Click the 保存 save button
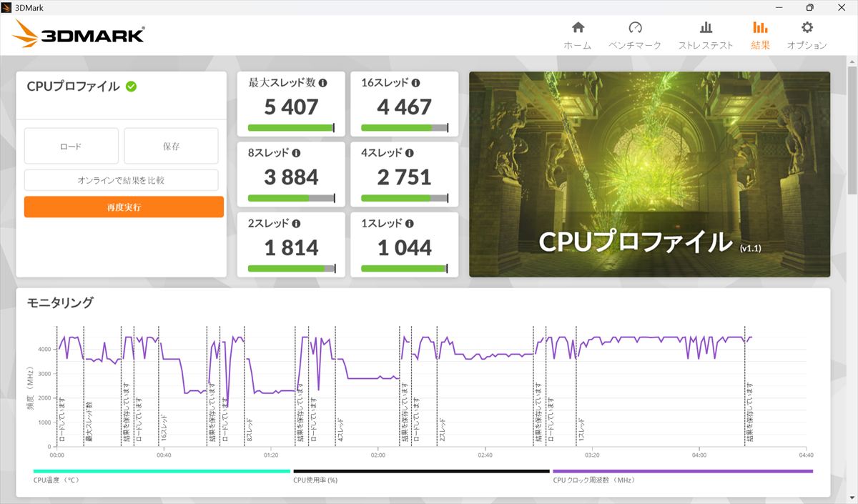The image size is (858, 504). 171,146
